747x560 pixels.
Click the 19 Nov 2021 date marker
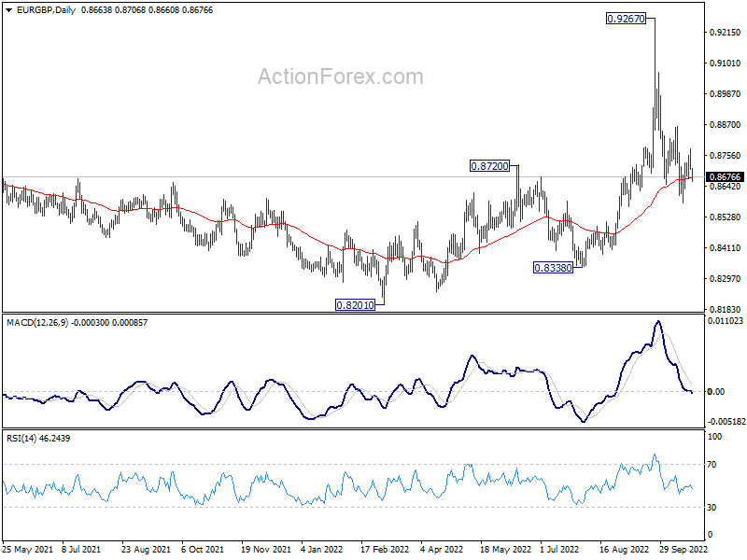click(x=266, y=549)
